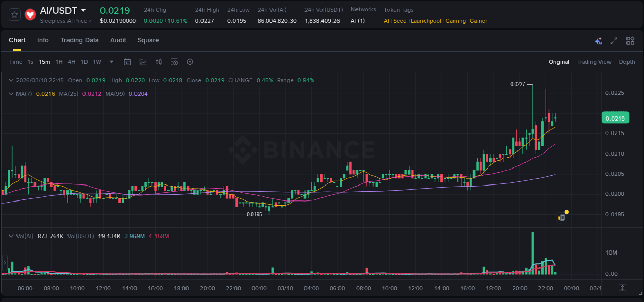This screenshot has width=644, height=302.
Task: Open the AI analysis assistant
Action: click(597, 40)
